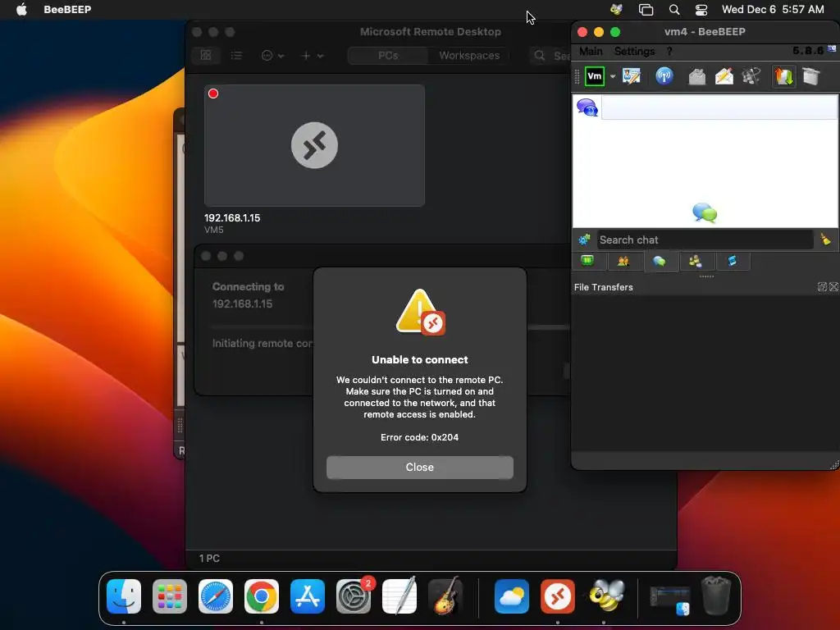Open BeeBEEP from the Dock

[x=606, y=596]
